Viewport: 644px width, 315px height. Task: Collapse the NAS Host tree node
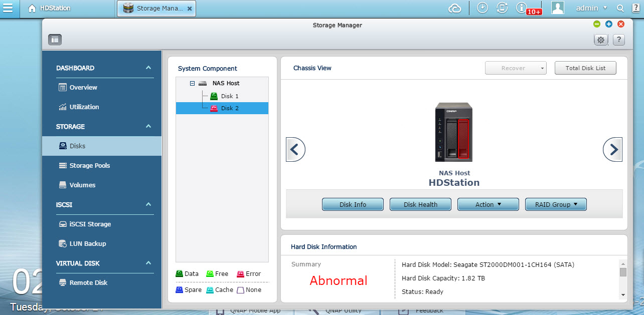192,84
